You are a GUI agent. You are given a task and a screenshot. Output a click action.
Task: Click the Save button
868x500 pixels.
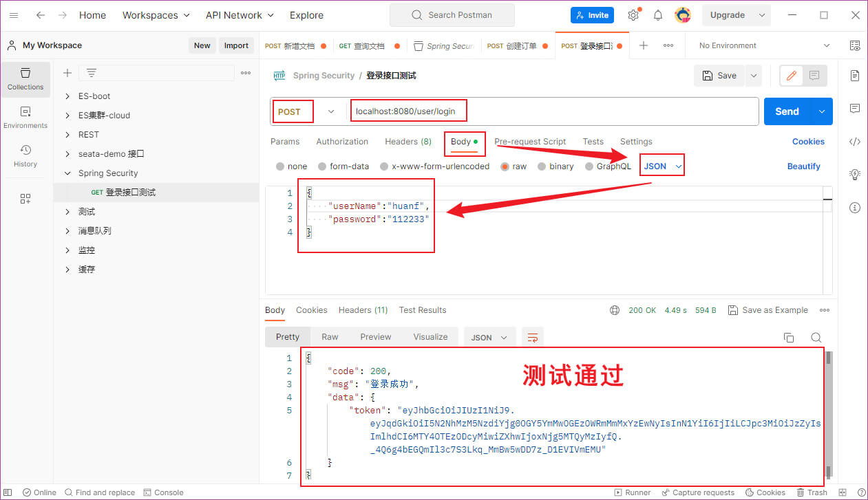(x=719, y=76)
